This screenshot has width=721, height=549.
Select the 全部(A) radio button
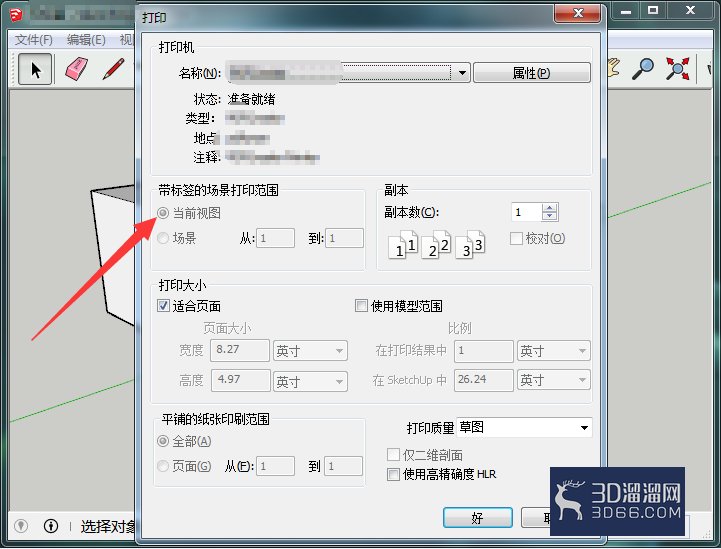(163, 441)
